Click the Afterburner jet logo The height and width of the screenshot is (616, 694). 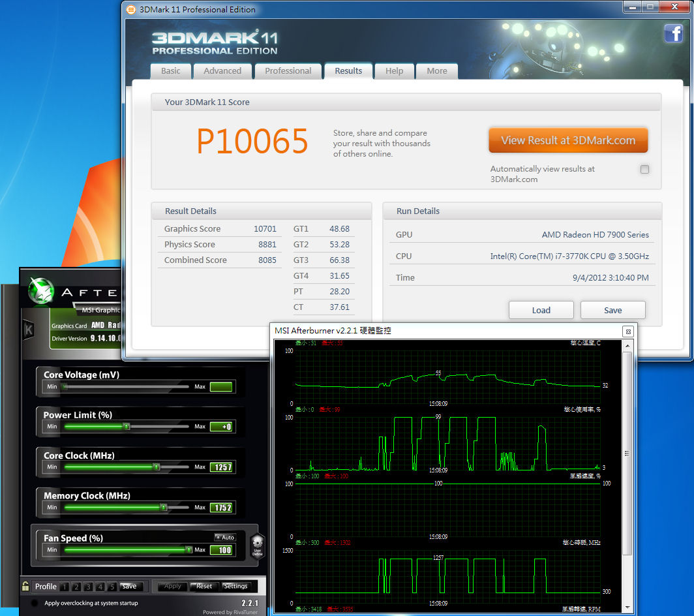(x=41, y=291)
